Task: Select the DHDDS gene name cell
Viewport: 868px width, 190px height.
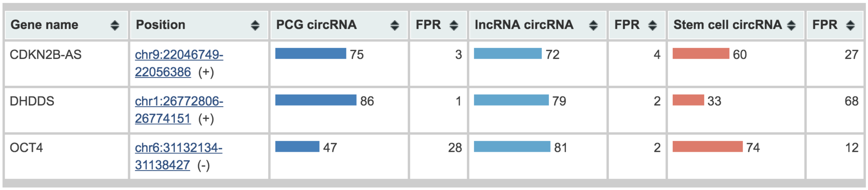Action: point(32,101)
